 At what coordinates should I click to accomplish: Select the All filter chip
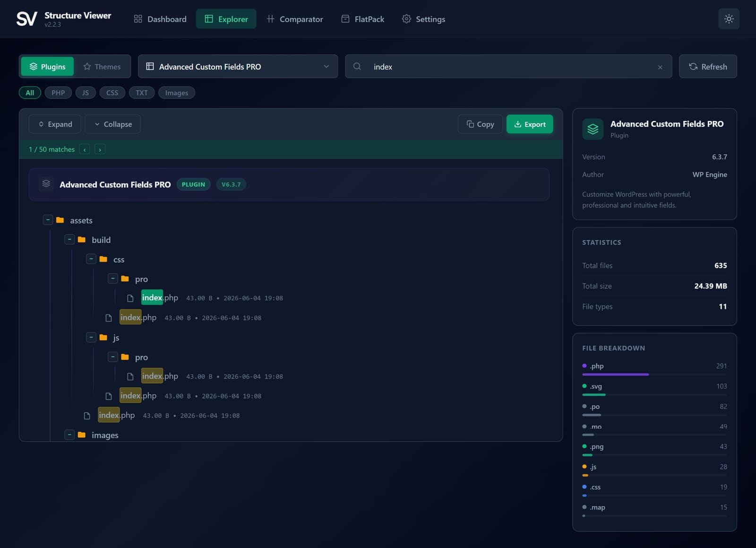(x=30, y=93)
